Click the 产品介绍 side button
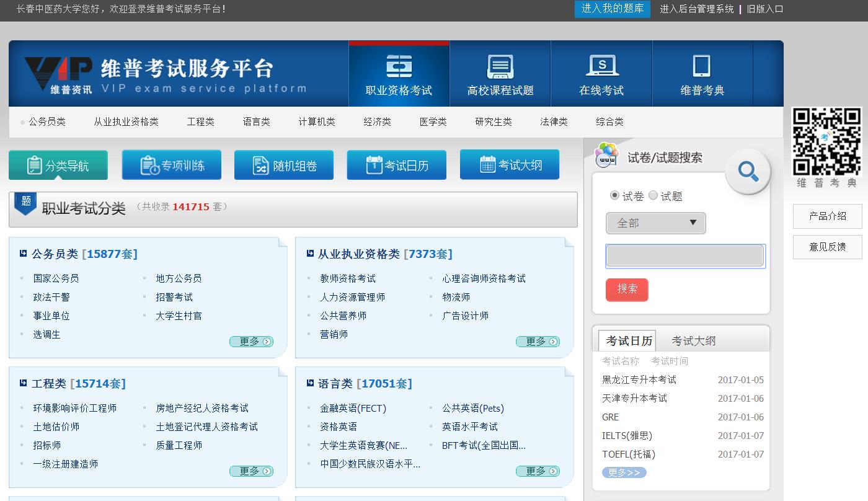This screenshot has width=868, height=501. pos(828,216)
